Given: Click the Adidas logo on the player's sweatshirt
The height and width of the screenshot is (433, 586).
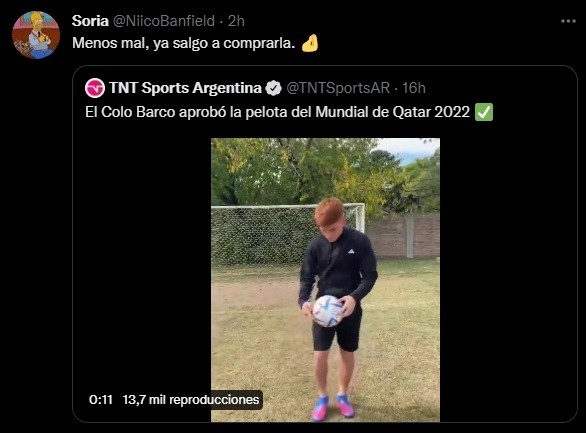Looking at the screenshot, I should click(x=351, y=251).
